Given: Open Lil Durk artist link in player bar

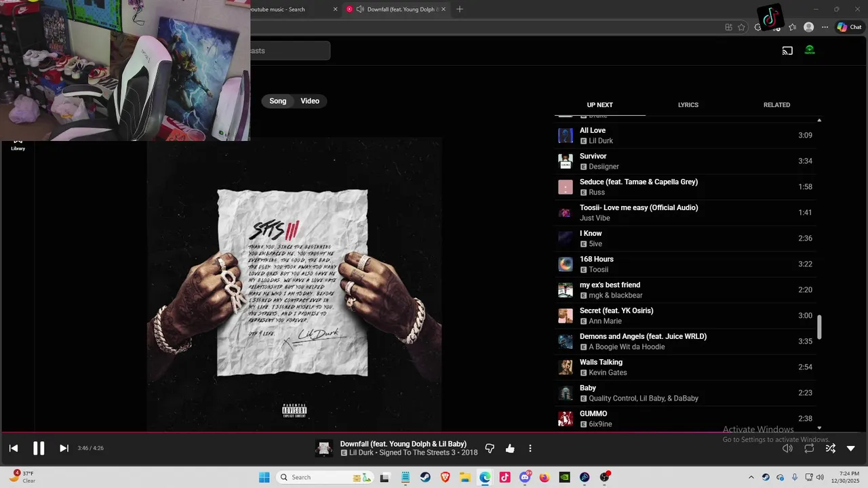Looking at the screenshot, I should (x=362, y=453).
